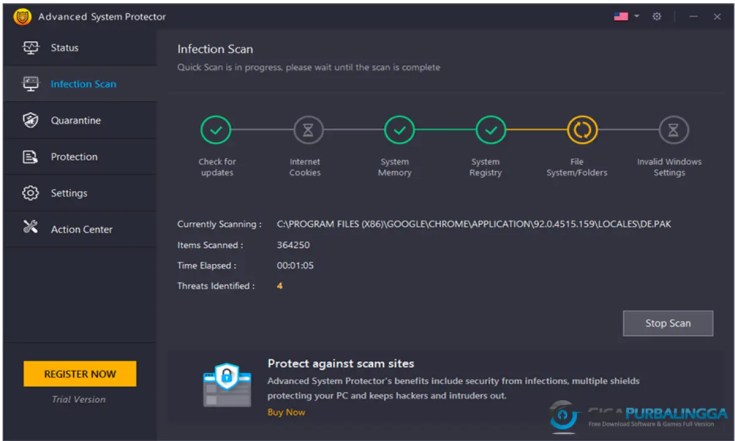Click the Check for updates step label
This screenshot has height=441, width=735.
pyautogui.click(x=217, y=167)
